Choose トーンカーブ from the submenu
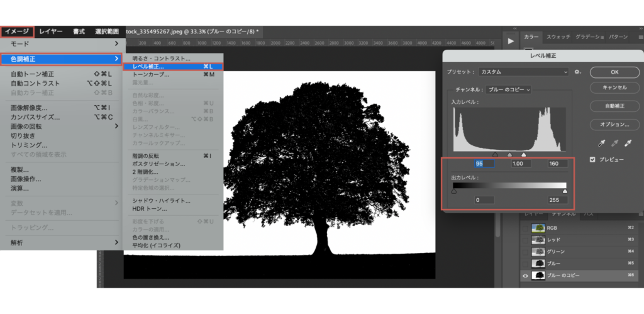 [x=150, y=74]
